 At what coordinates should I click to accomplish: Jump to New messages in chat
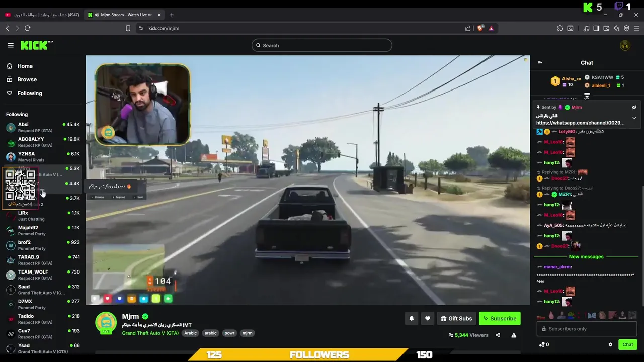click(x=586, y=257)
